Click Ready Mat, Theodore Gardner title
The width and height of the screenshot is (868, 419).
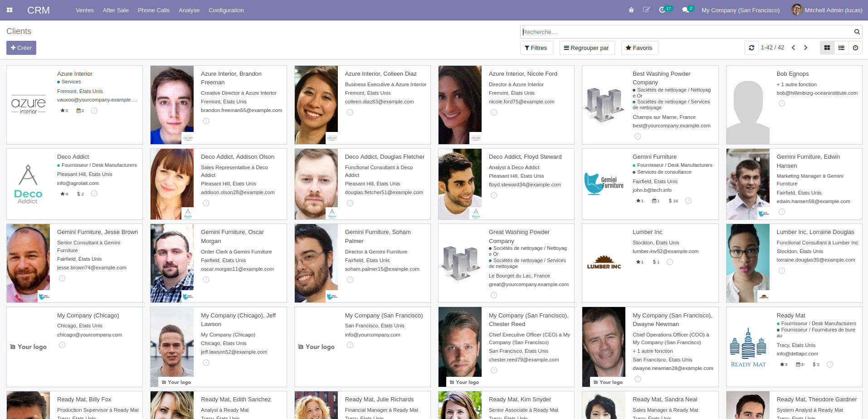[817, 400]
